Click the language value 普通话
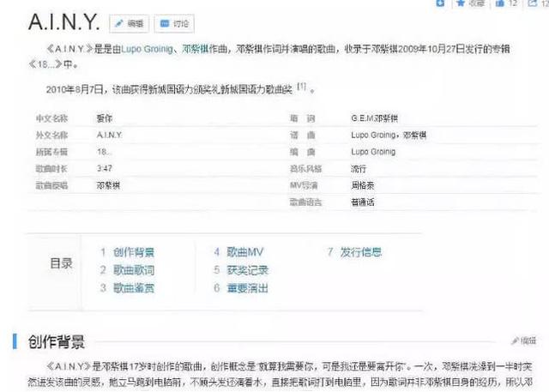 coord(362,202)
